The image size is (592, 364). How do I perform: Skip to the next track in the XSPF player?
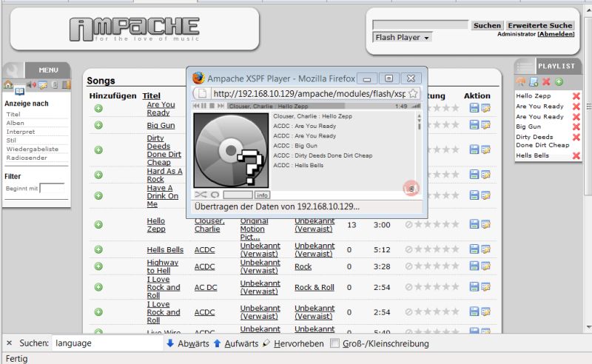click(x=221, y=106)
